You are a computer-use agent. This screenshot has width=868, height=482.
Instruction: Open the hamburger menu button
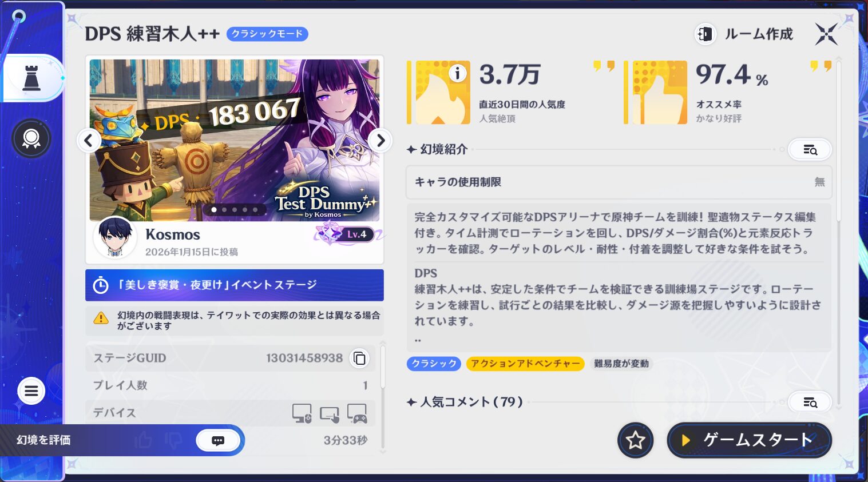click(x=31, y=392)
